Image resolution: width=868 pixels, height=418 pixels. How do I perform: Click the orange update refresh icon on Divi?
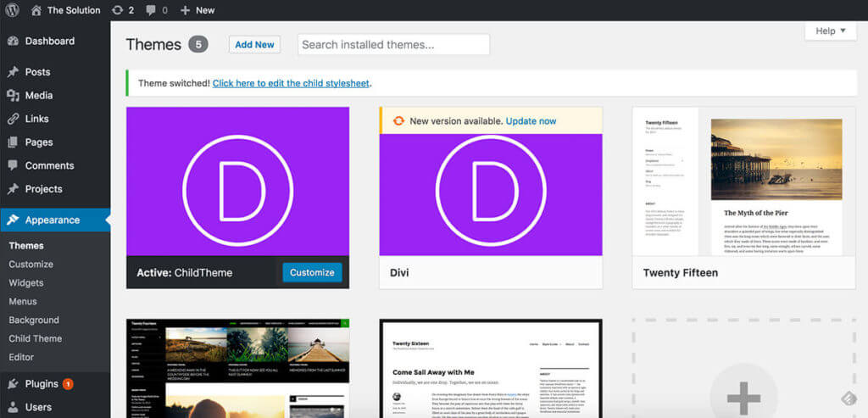[398, 120]
